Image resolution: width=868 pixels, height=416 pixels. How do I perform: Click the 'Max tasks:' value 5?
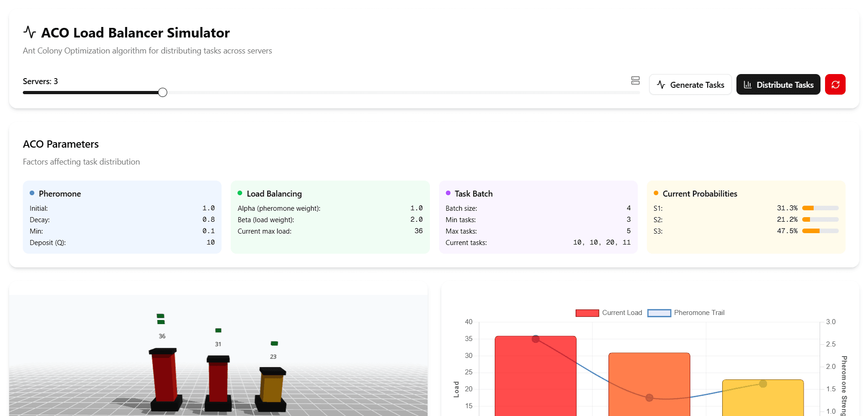pyautogui.click(x=629, y=231)
